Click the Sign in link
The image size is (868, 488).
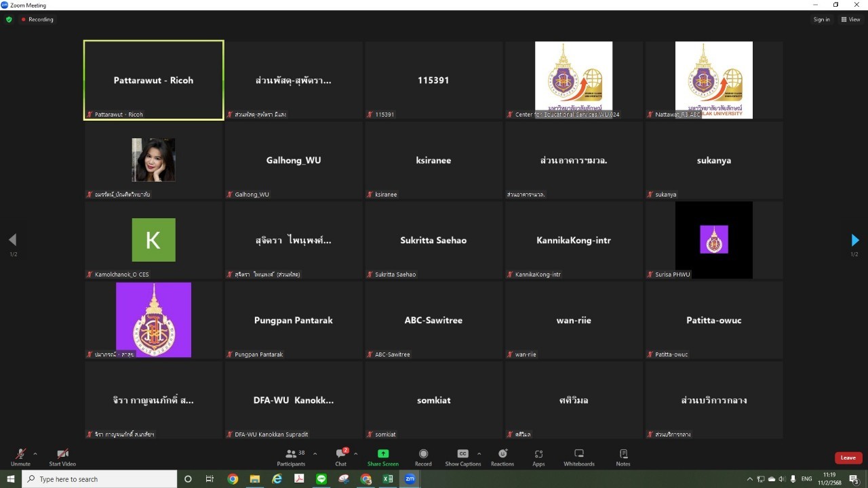click(x=821, y=20)
